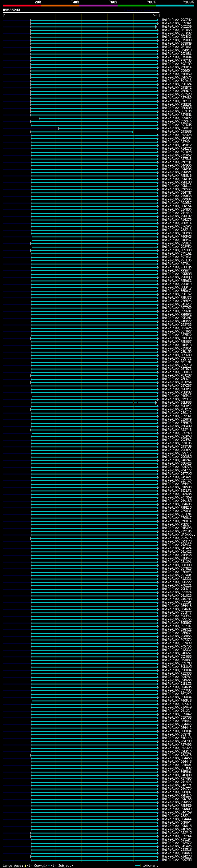Select the UniRef100_Q41423 label
The height and width of the screenshot is (868, 197).
pyautogui.click(x=177, y=782)
